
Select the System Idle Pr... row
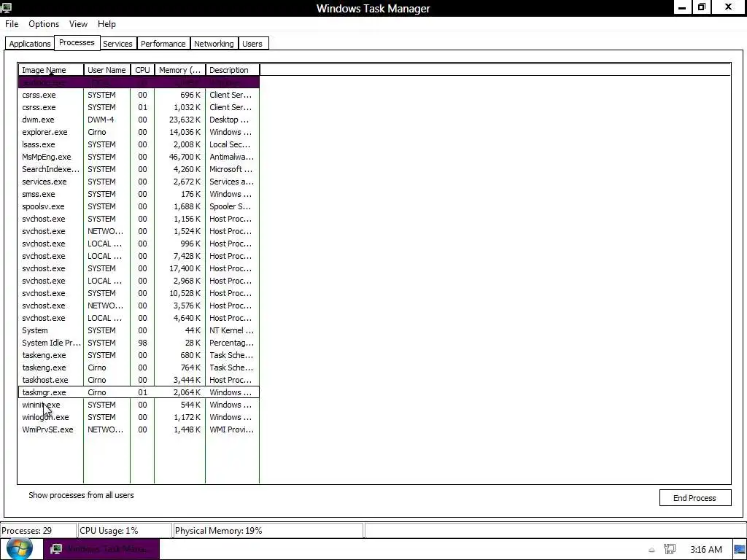tap(139, 343)
